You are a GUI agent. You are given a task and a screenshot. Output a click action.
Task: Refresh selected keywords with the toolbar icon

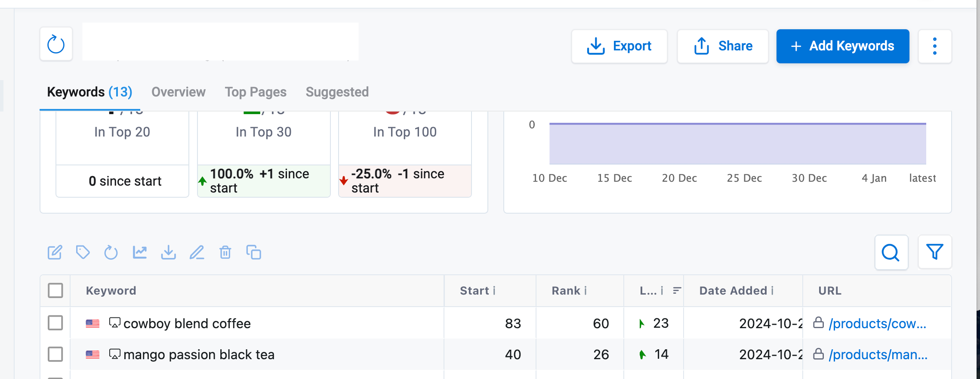111,252
